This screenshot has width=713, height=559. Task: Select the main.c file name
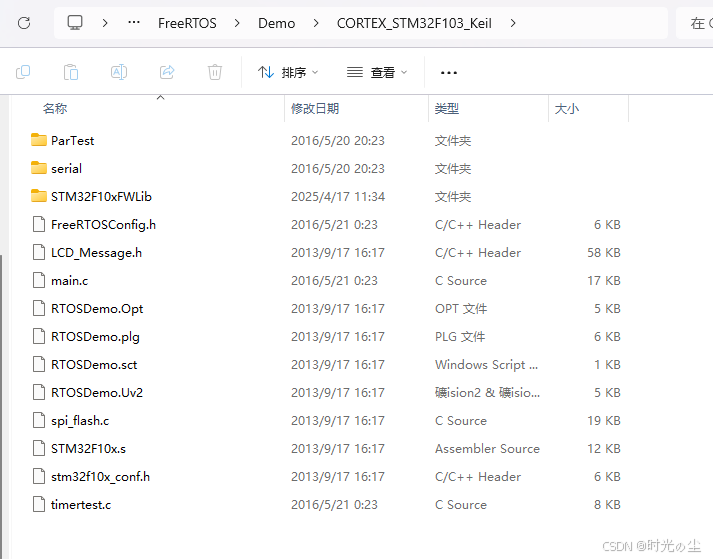(69, 281)
